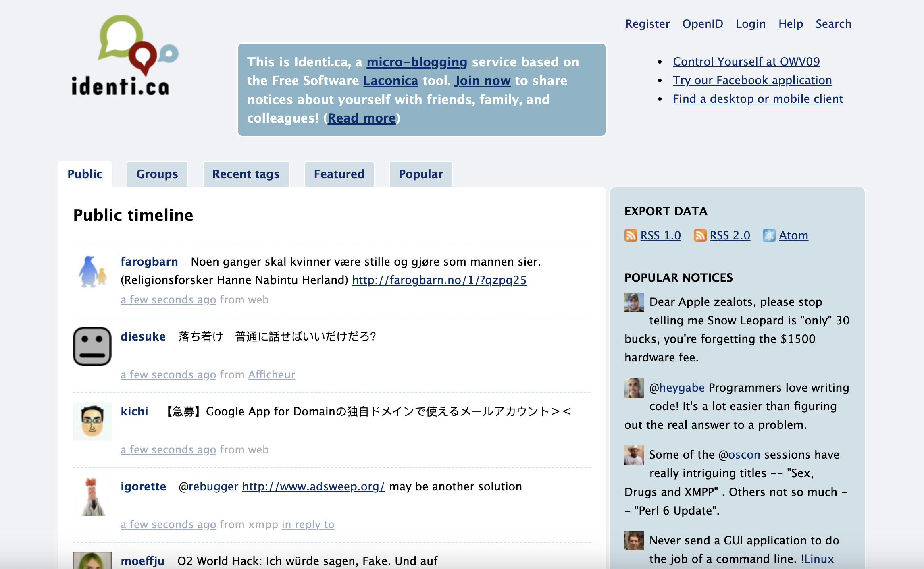Open the Featured tab
The height and width of the screenshot is (569, 924).
coord(339,174)
